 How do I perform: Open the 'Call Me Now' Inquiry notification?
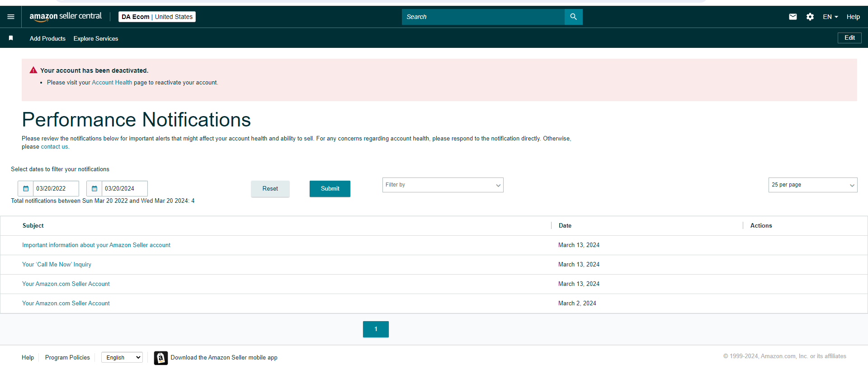[57, 265]
